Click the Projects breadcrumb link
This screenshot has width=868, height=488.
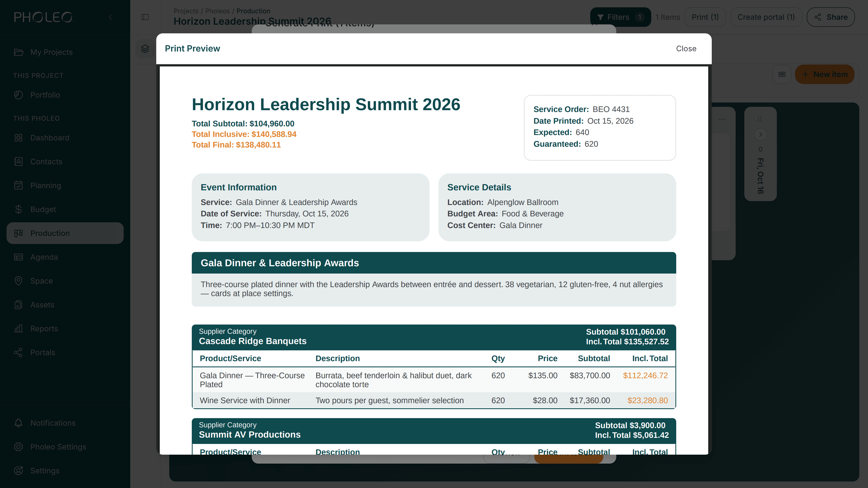point(186,11)
